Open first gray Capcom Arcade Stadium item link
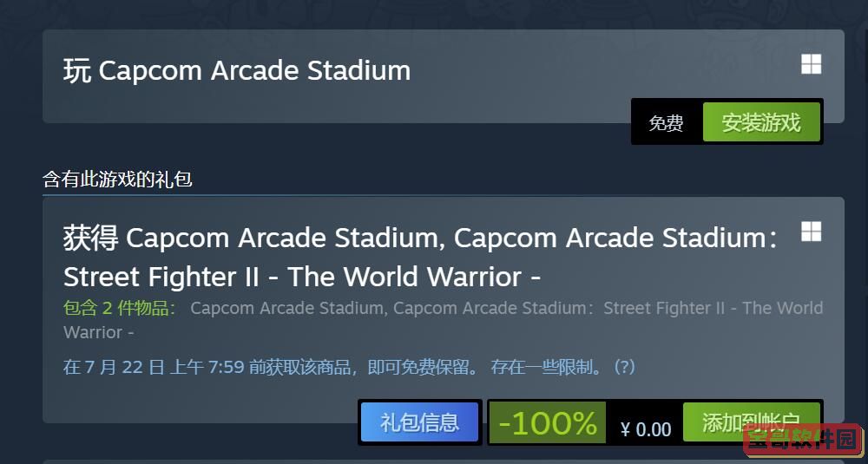 tap(288, 308)
